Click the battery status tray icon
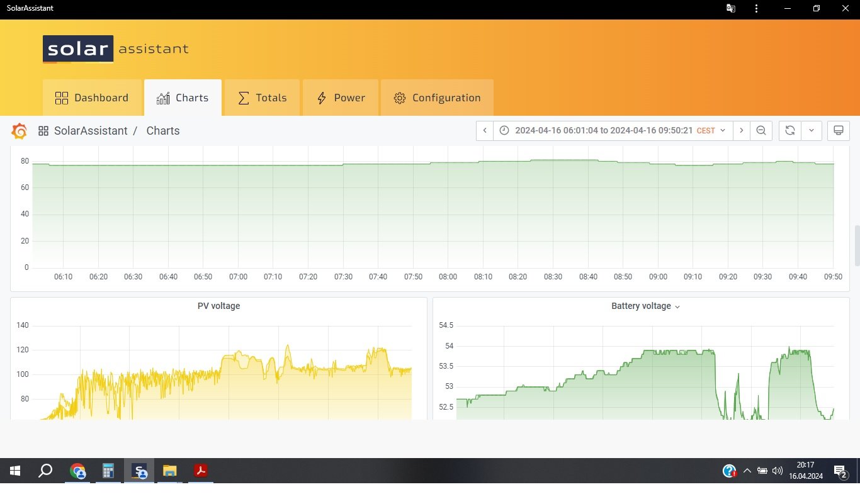Screen dimensions: 860x504 tap(762, 471)
